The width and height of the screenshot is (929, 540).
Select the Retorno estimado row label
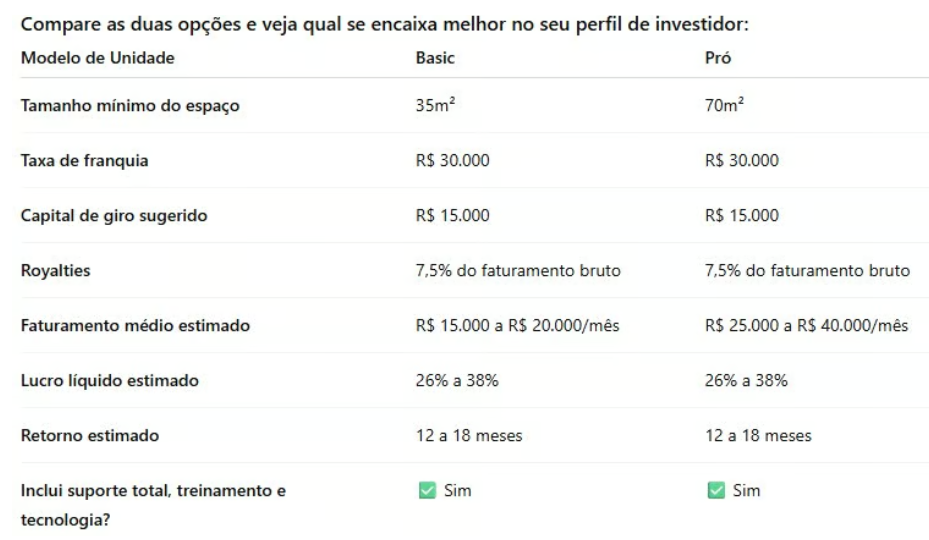pos(90,436)
